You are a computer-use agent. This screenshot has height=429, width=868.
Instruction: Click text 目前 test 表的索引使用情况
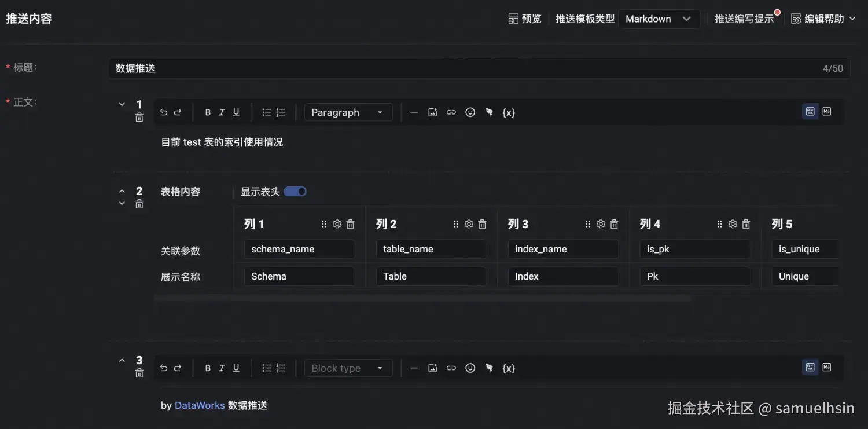pos(222,142)
